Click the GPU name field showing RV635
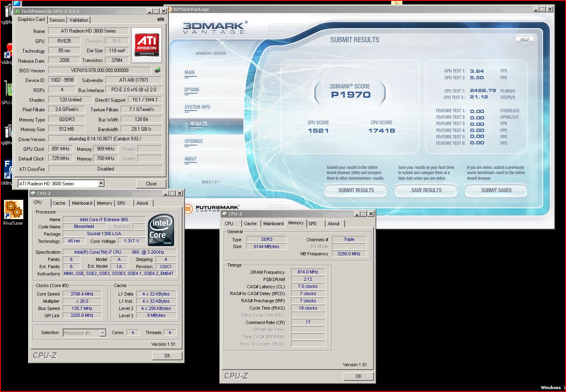 [64, 41]
